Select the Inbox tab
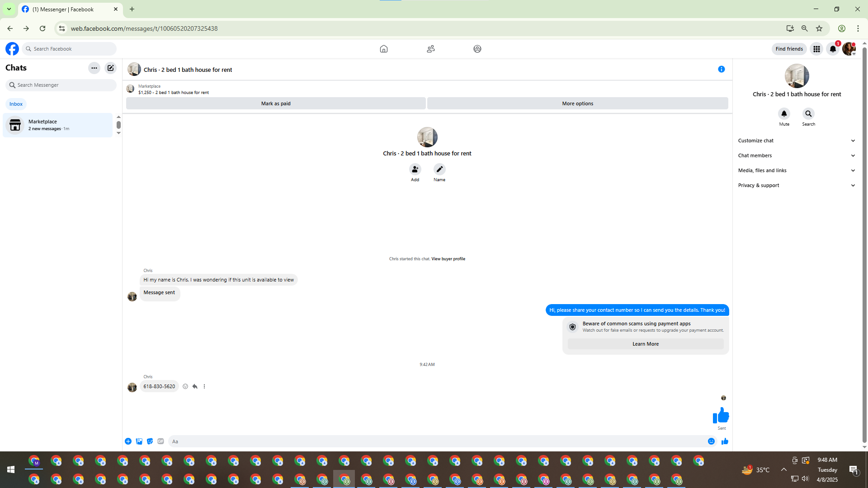The height and width of the screenshot is (488, 868). (16, 104)
